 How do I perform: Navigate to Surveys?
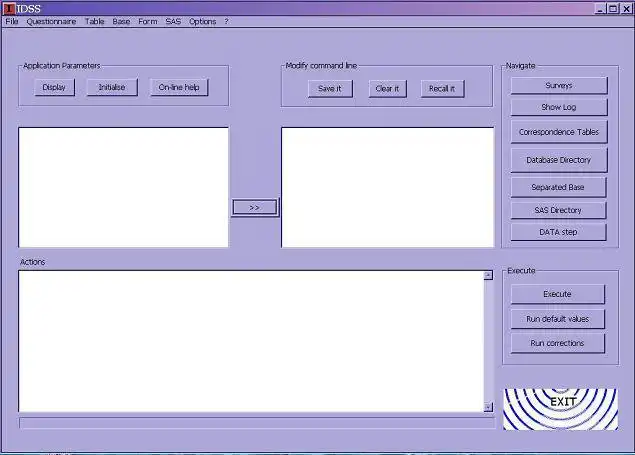pos(559,85)
